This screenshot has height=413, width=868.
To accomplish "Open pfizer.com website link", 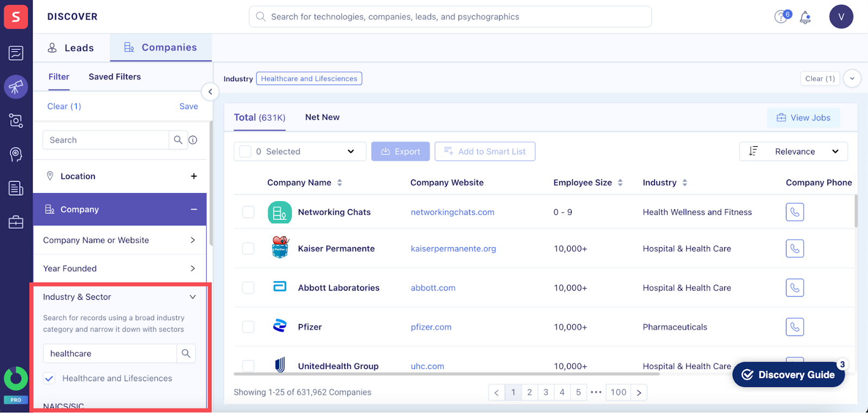I will (431, 327).
